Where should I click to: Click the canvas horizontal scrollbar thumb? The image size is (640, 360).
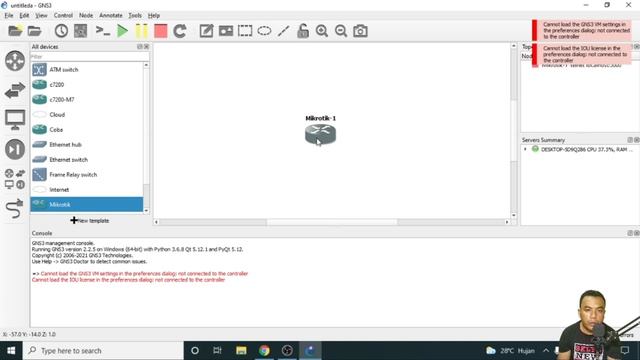click(332, 222)
